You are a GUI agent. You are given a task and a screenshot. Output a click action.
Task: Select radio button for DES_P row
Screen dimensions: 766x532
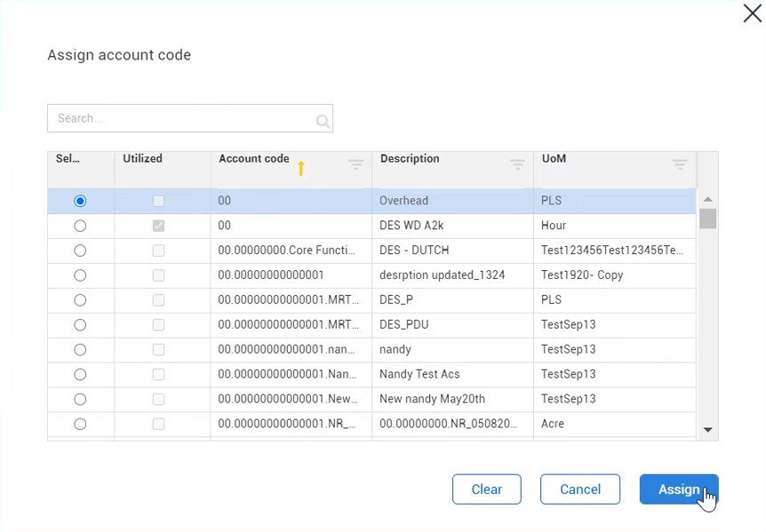(80, 300)
